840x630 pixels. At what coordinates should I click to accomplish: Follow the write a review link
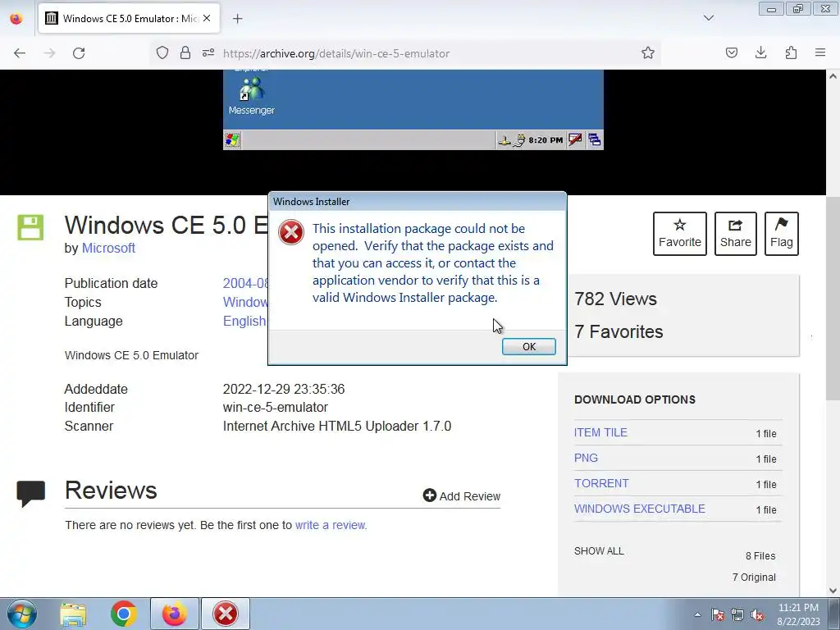(330, 525)
